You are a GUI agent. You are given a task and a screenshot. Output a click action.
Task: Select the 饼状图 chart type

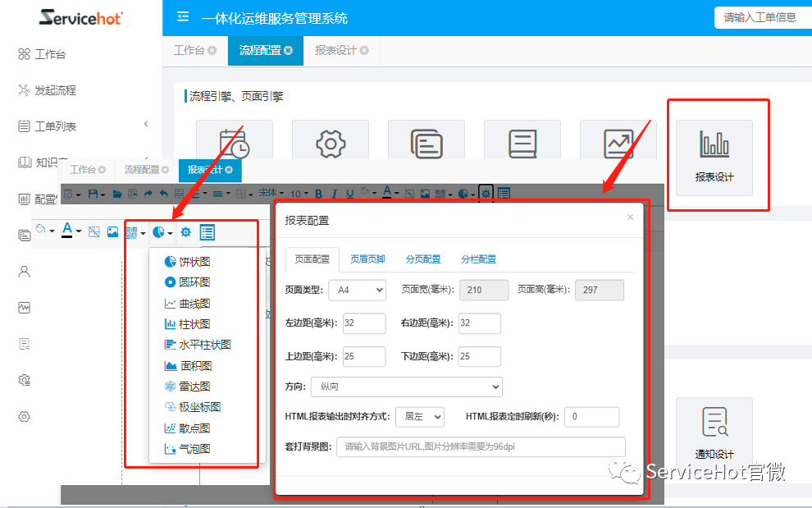(x=190, y=260)
